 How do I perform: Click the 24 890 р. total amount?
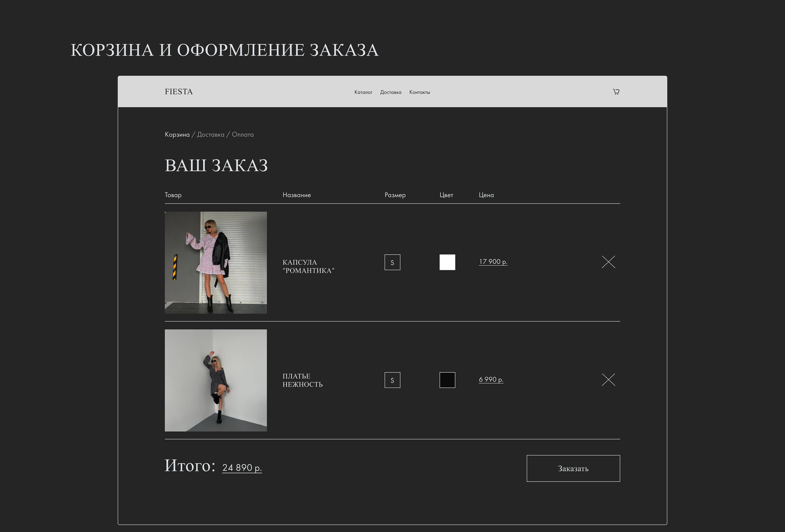242,467
